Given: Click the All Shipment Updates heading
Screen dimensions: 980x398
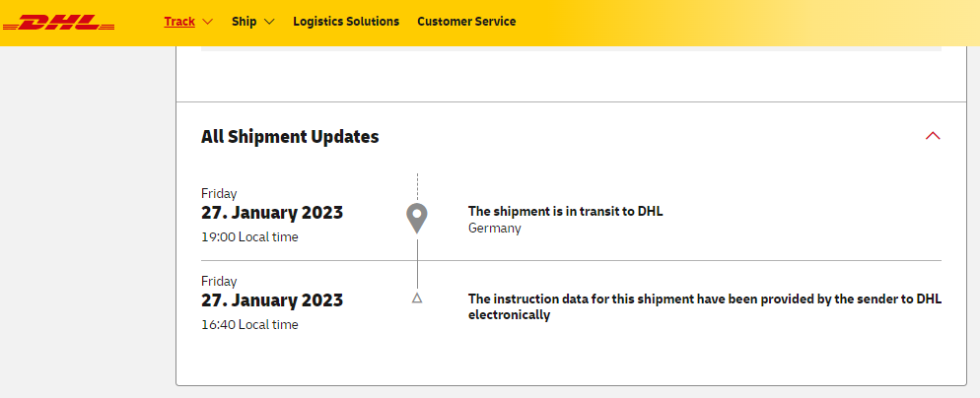Looking at the screenshot, I should pos(290,137).
